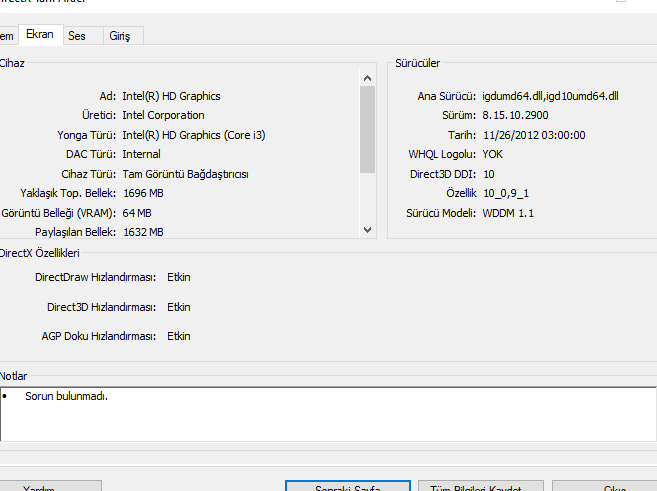
Task: Click the Sonraki Sayfa button
Action: (x=348, y=486)
